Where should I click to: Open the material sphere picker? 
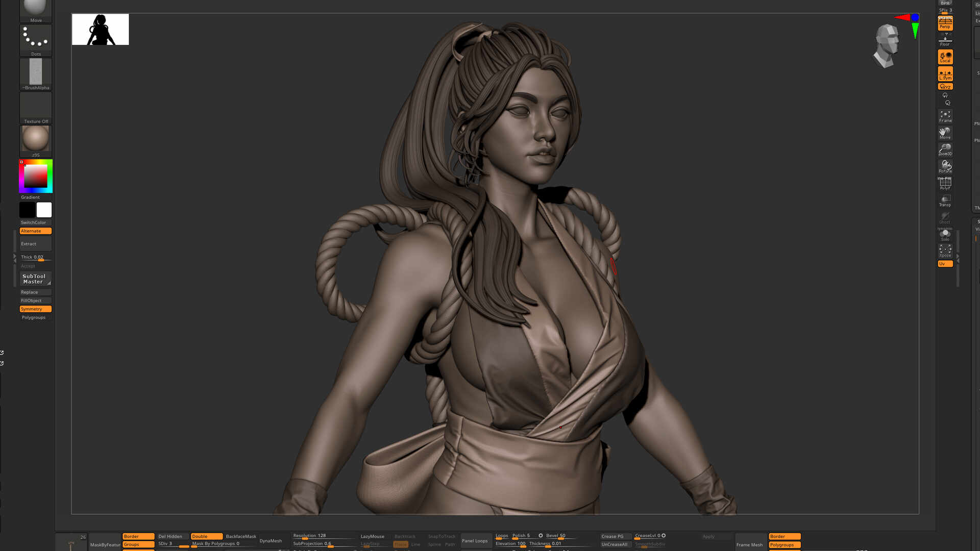pos(36,141)
